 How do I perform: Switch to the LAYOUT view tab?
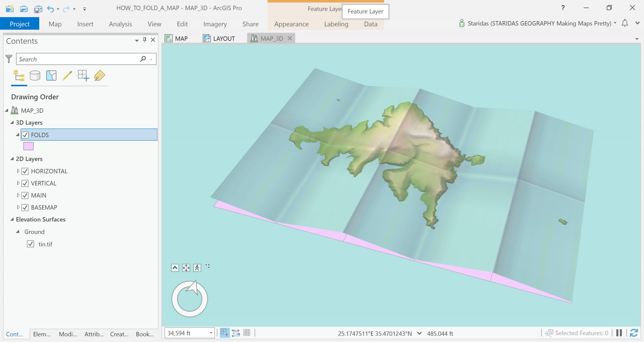point(219,39)
